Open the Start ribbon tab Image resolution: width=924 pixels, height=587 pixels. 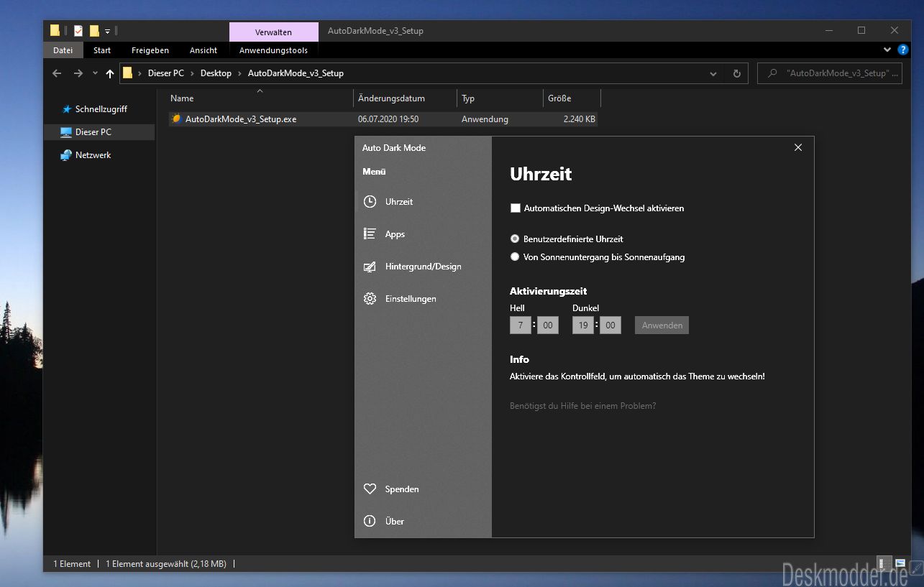coord(102,50)
